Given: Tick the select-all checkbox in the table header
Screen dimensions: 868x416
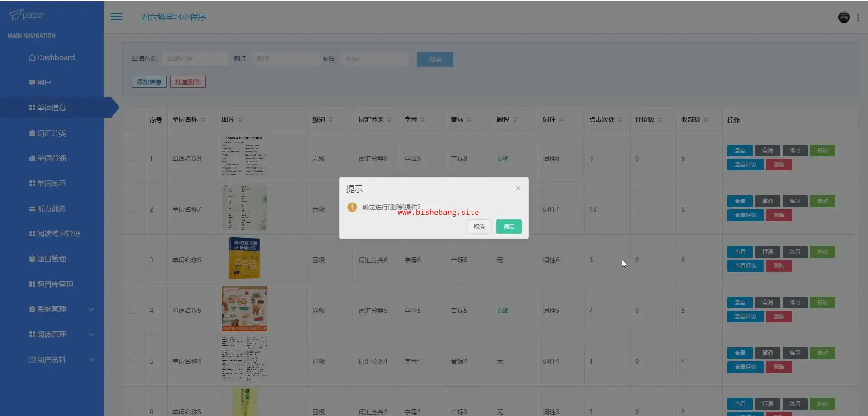Looking at the screenshot, I should coord(130,120).
